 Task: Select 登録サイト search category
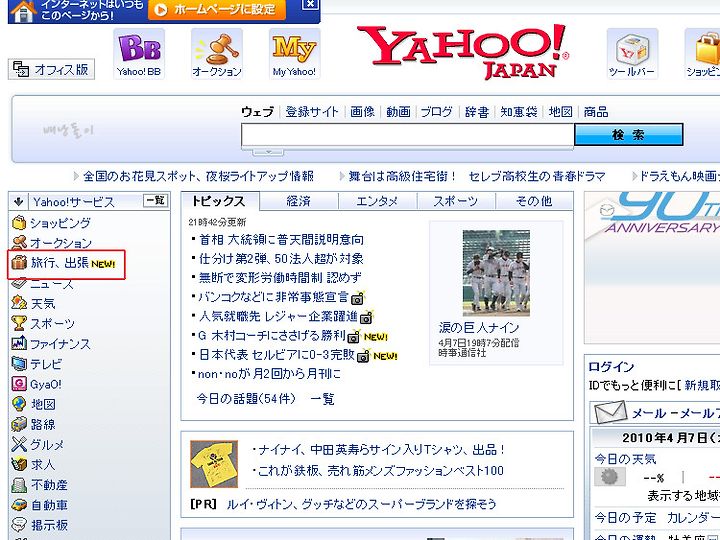click(x=312, y=112)
